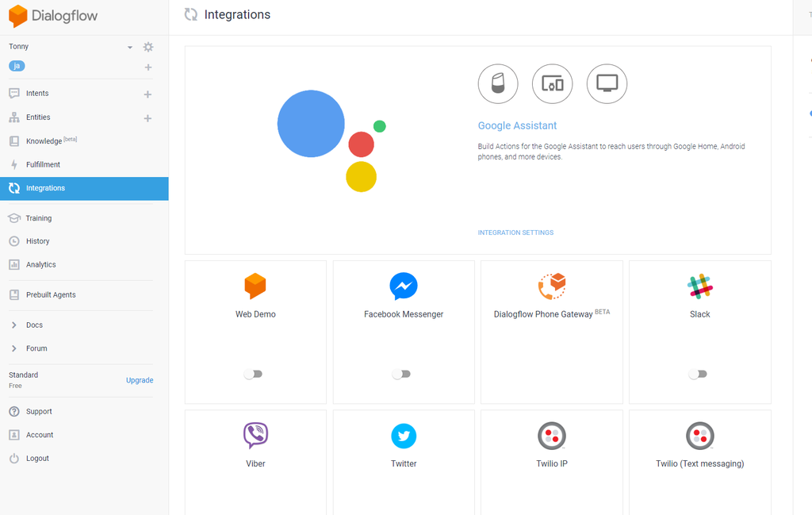
Task: Open the Account link
Action: coord(40,435)
